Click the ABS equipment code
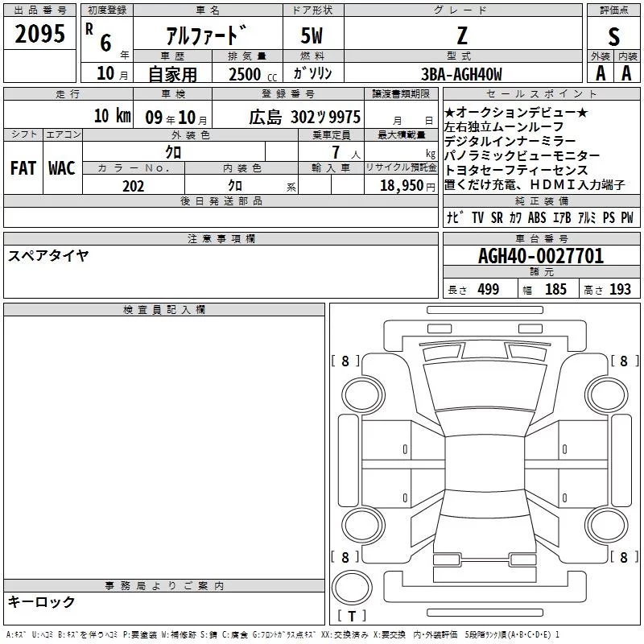The height and width of the screenshot is (644, 644). point(537,217)
